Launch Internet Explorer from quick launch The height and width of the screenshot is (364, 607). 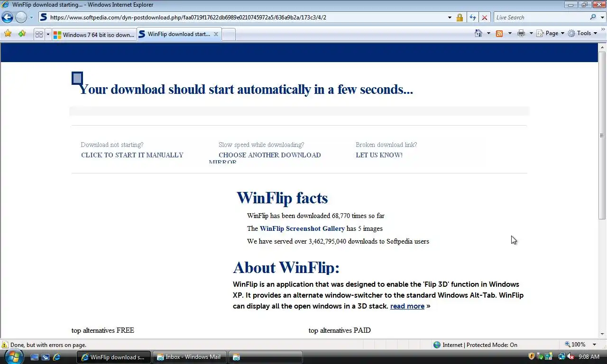tap(56, 357)
